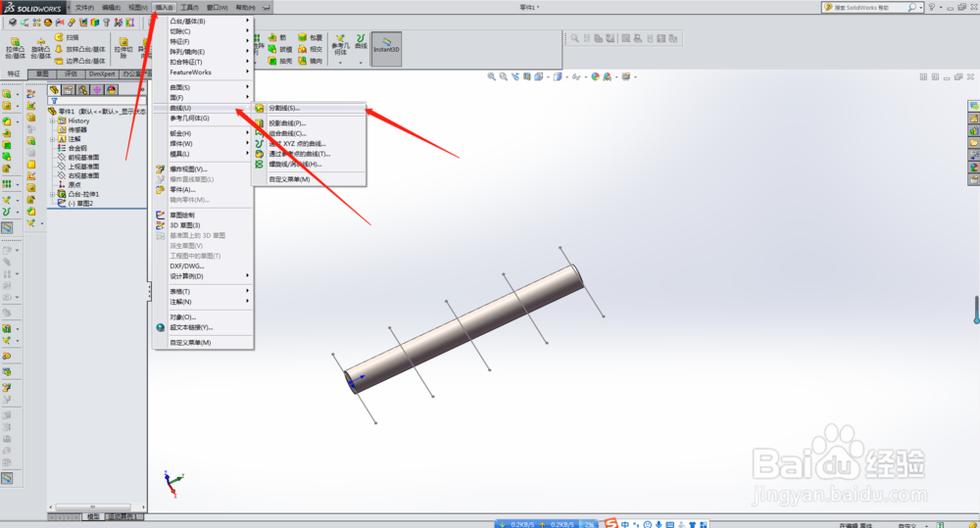Image resolution: width=980 pixels, height=528 pixels.
Task: Click the Extruded Boss/Base (拉伸凸台/基体) tool
Action: pos(15,48)
